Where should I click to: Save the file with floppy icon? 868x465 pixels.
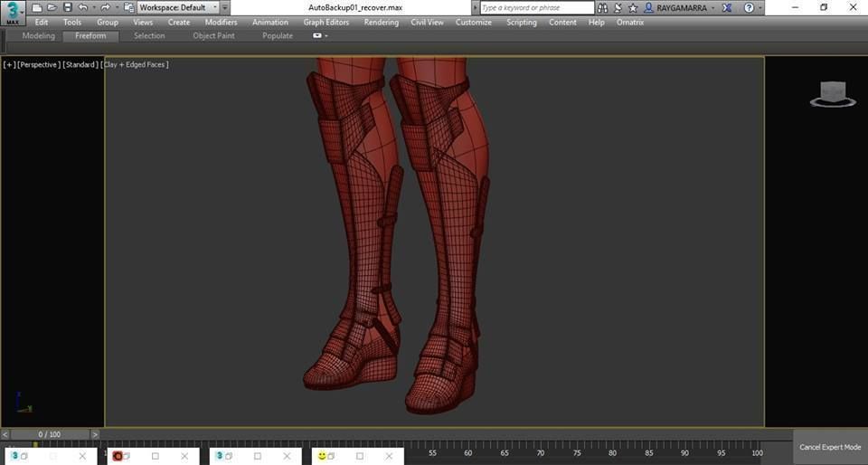pyautogui.click(x=68, y=8)
